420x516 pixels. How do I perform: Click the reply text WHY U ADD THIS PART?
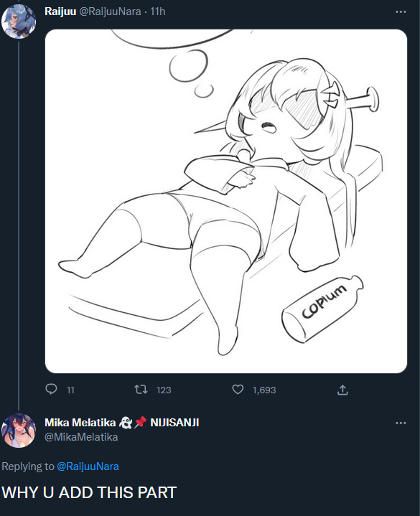(x=89, y=492)
